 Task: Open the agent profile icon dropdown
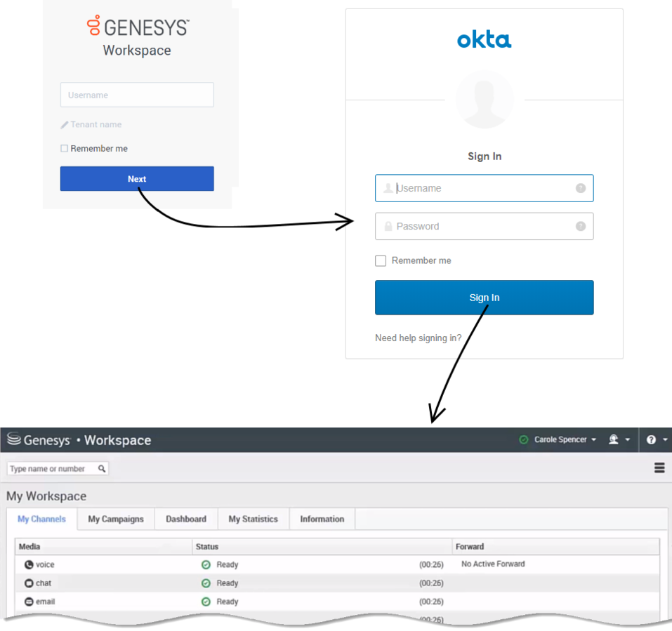click(619, 440)
